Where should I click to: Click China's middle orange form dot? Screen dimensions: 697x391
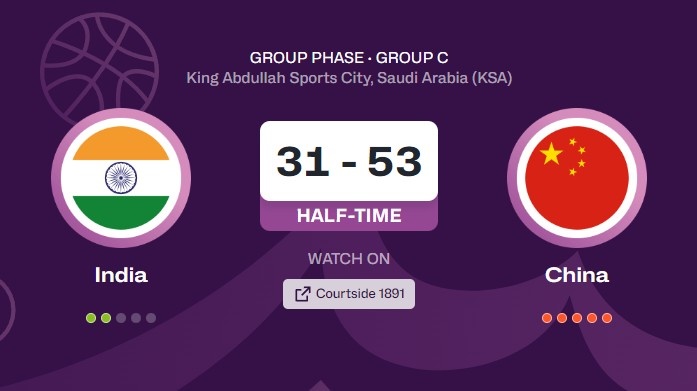[x=577, y=318]
